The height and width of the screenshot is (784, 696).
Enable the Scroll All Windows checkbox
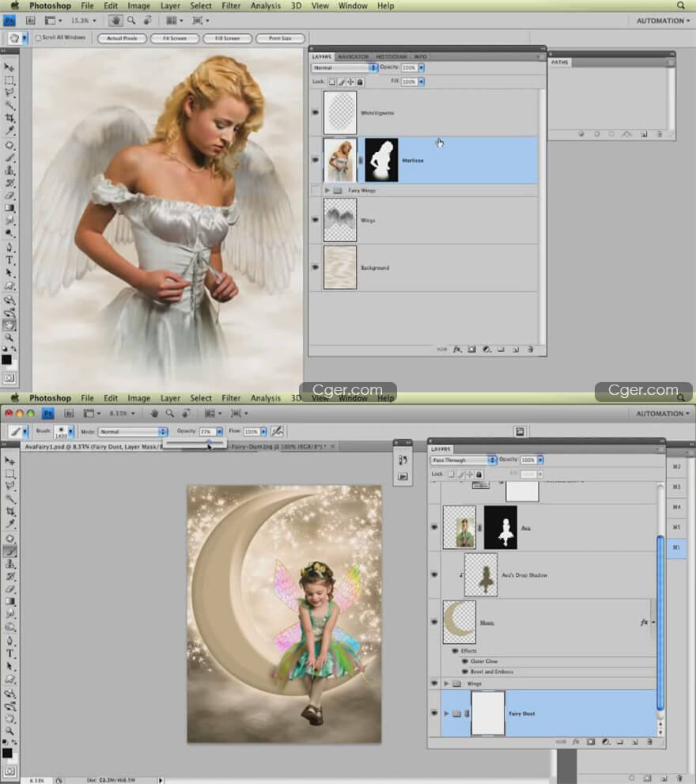(x=39, y=38)
